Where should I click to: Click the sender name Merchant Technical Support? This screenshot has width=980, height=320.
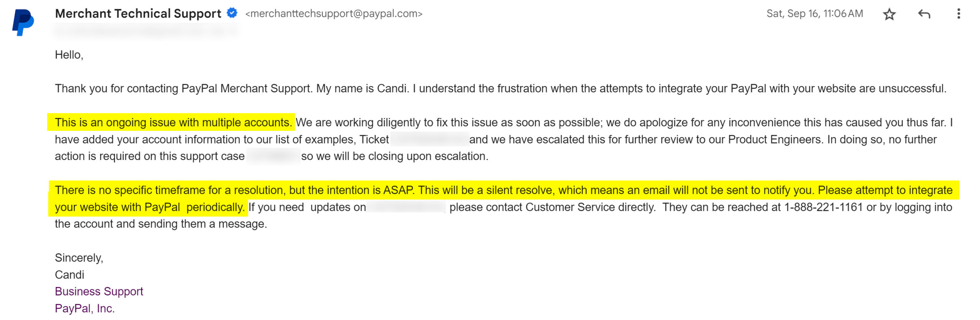[138, 13]
